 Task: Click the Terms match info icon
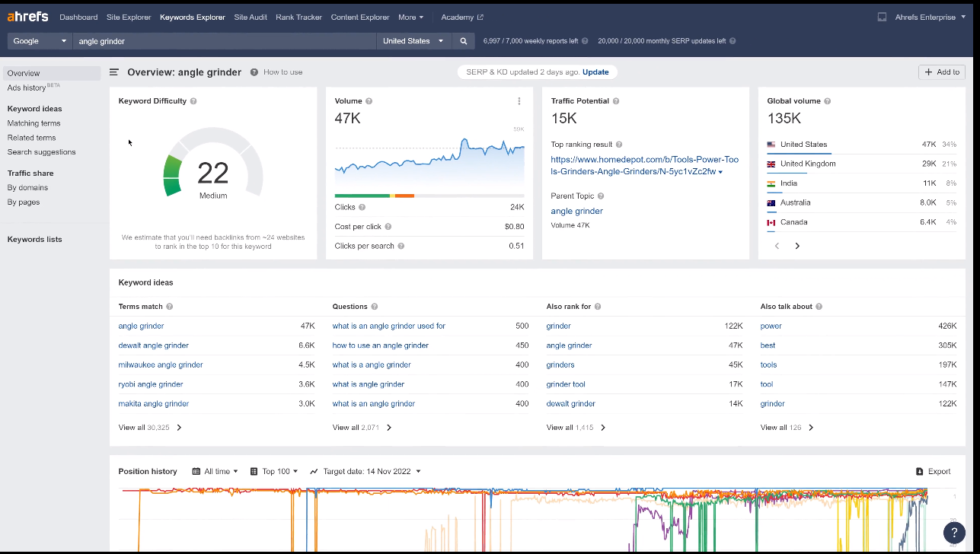click(170, 307)
